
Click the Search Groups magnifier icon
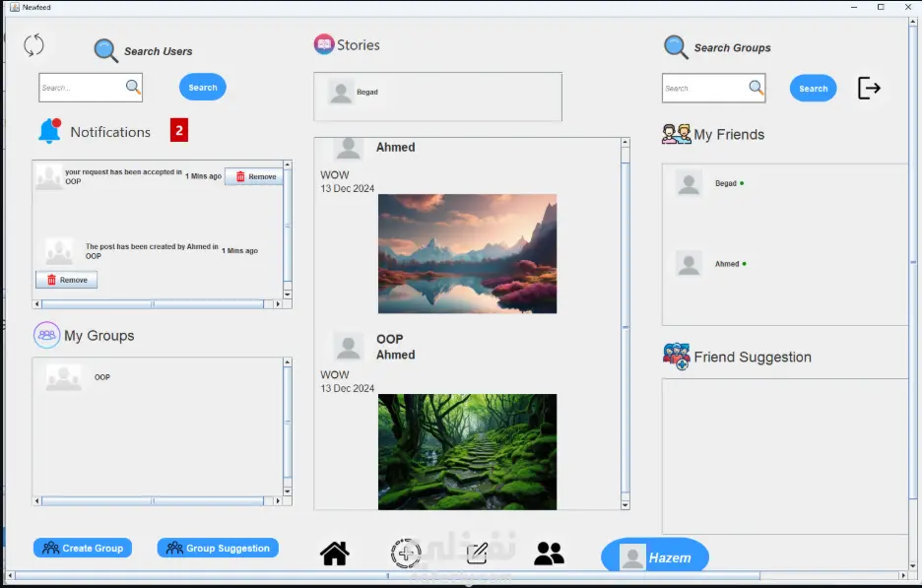676,47
